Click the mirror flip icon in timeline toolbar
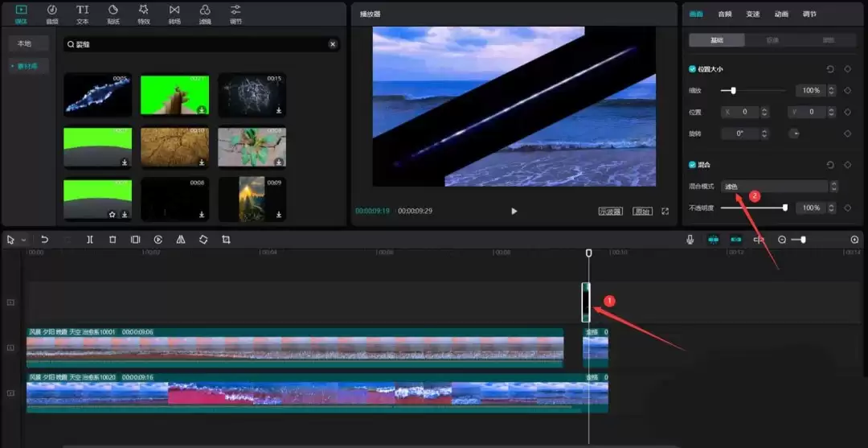The width and height of the screenshot is (868, 448). [181, 240]
